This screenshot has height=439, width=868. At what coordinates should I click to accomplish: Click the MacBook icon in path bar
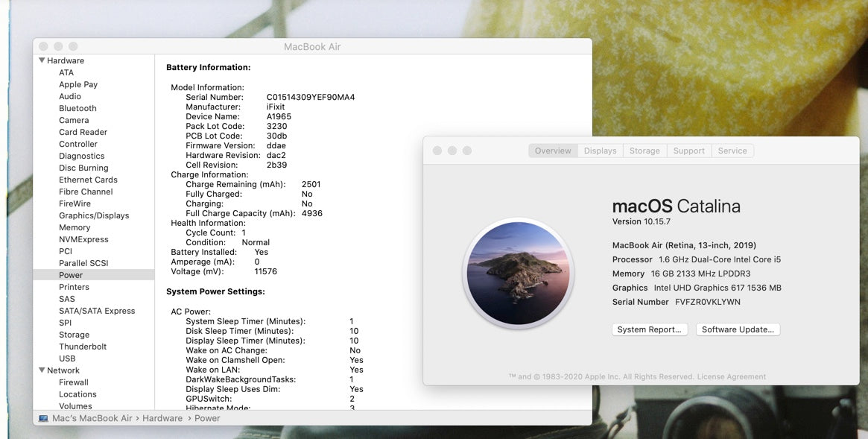click(x=43, y=419)
